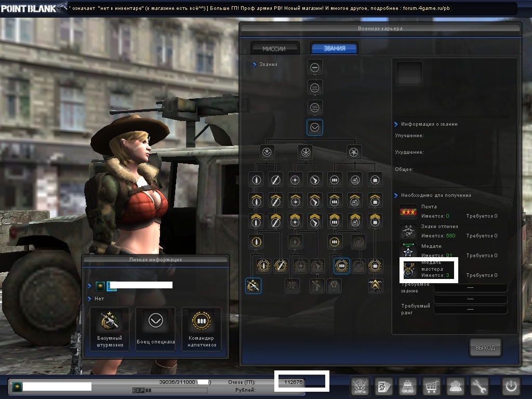This screenshot has height=399, width=532.
Task: Click the empty rank preview slot
Action: (x=409, y=73)
